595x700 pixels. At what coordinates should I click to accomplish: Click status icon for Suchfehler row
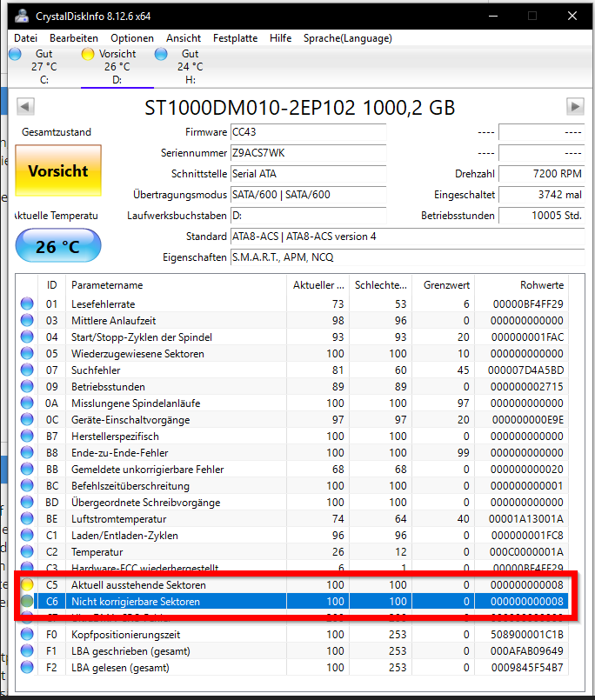click(x=27, y=370)
